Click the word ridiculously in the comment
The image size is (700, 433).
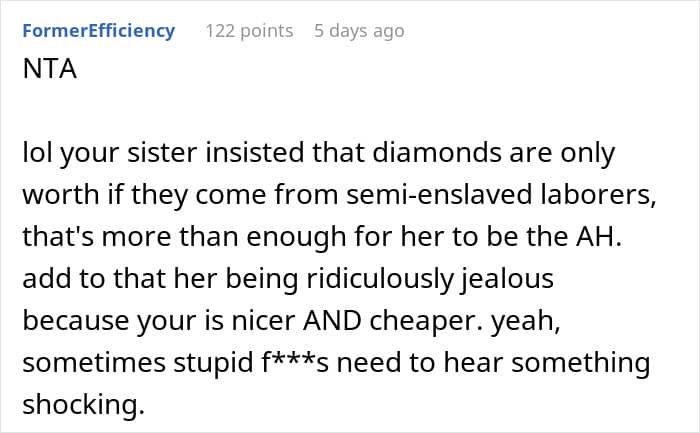[379, 279]
